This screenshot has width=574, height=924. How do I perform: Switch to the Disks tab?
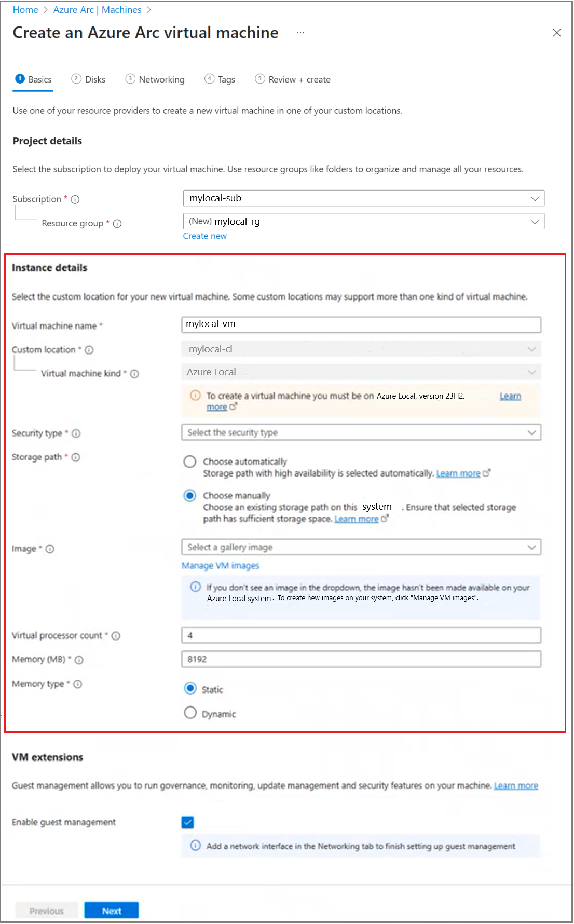coord(89,79)
